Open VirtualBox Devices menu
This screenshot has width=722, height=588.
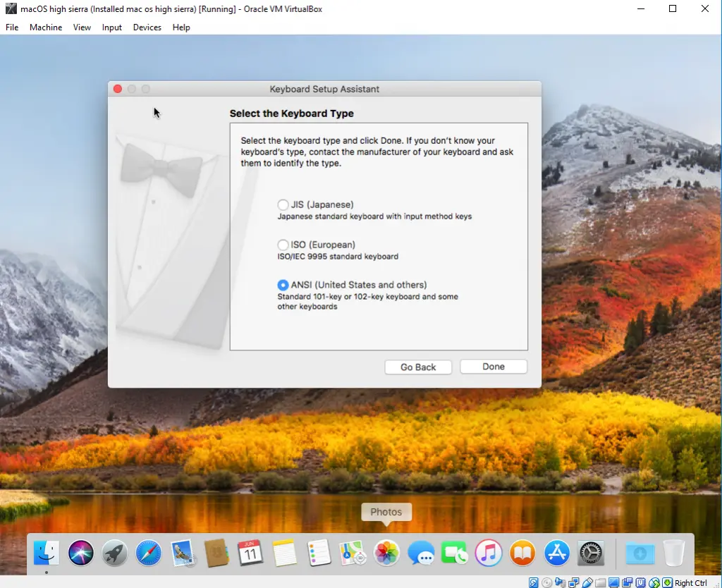147,27
